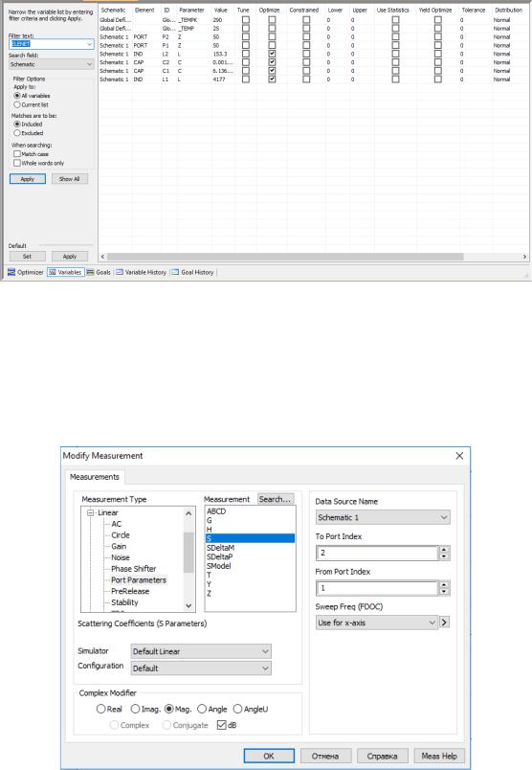Viewport: 532px width, 770px height.
Task: Toggle Yield Optimize checkbox for C2 row
Action: click(x=438, y=62)
